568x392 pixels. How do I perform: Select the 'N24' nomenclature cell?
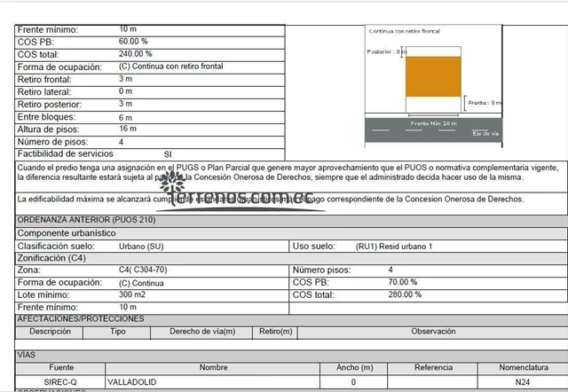(x=523, y=382)
